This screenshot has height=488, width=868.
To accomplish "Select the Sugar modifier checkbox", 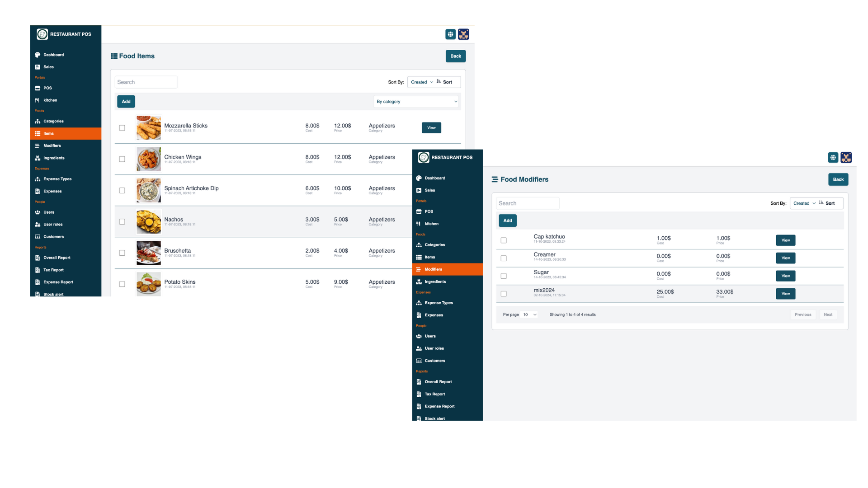I will click(x=504, y=276).
